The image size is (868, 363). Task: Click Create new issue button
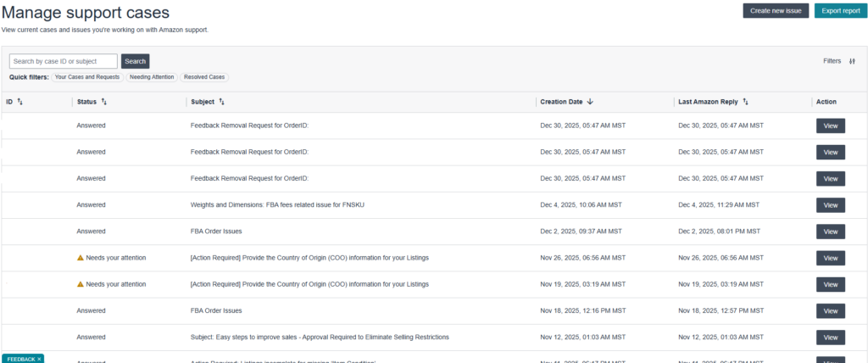776,11
